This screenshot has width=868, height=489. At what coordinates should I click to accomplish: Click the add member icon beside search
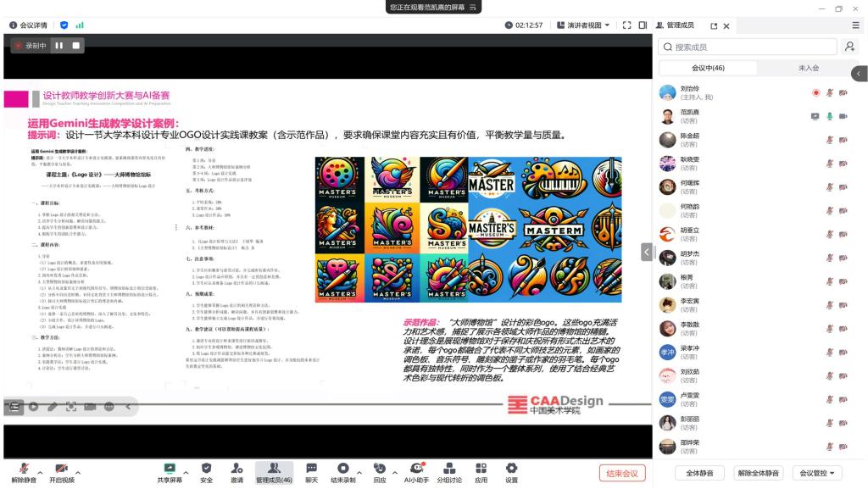tap(849, 47)
